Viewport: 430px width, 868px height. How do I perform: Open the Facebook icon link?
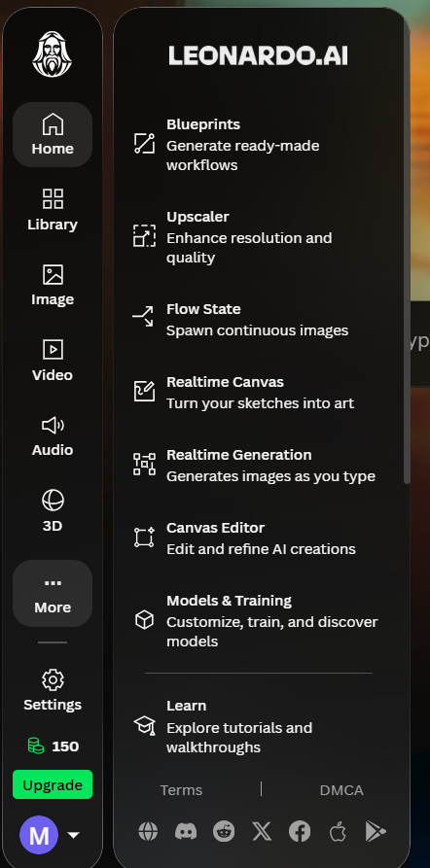300,831
